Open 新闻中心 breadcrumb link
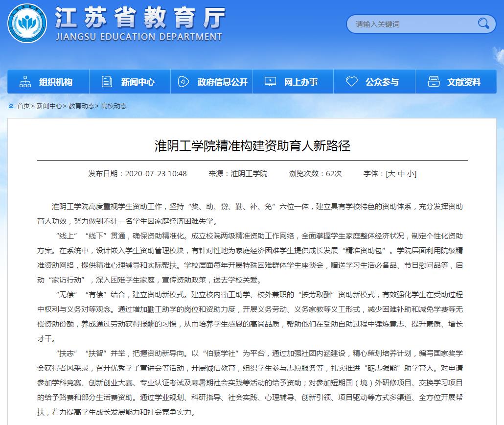 click(49, 106)
